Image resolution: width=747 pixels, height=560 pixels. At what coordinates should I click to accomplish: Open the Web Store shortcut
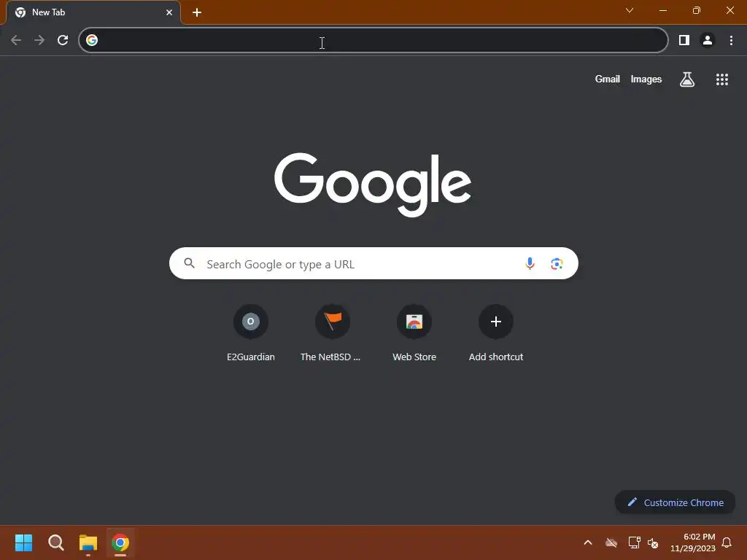click(414, 333)
